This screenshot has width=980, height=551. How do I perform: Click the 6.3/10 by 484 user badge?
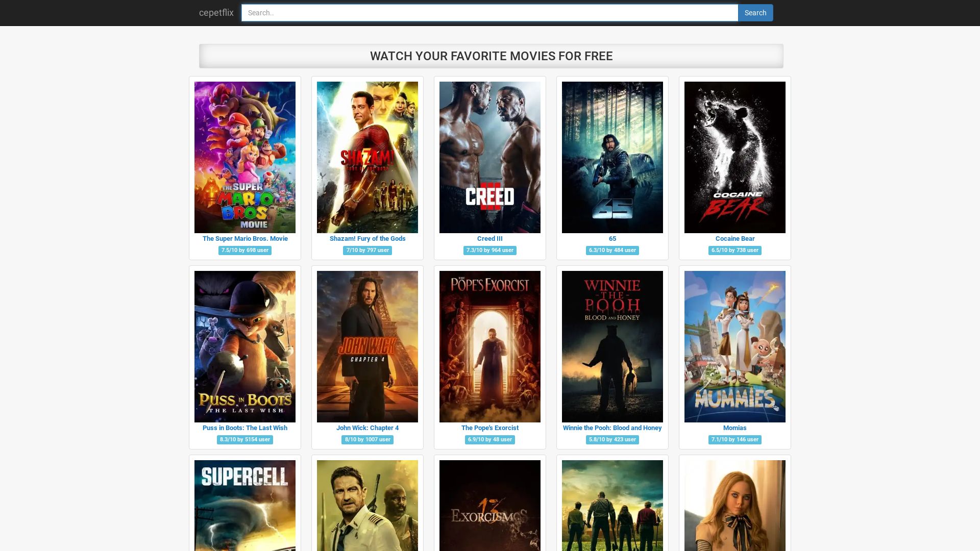(612, 251)
